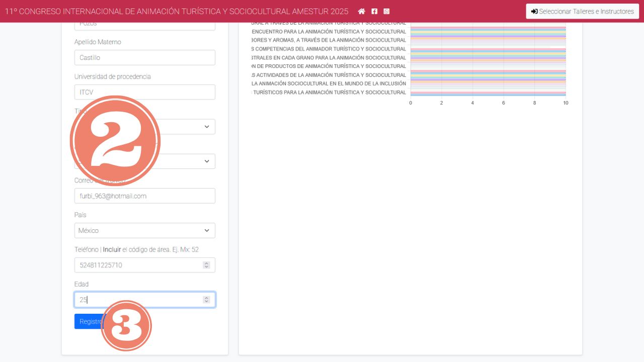Image resolution: width=644 pixels, height=362 pixels.
Task: Expand the País dropdown showing México
Action: click(x=145, y=231)
